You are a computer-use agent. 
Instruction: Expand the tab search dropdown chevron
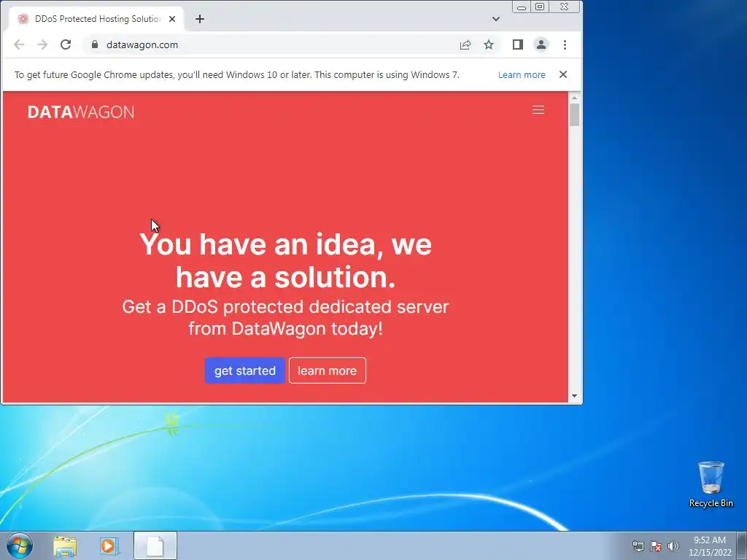(496, 19)
